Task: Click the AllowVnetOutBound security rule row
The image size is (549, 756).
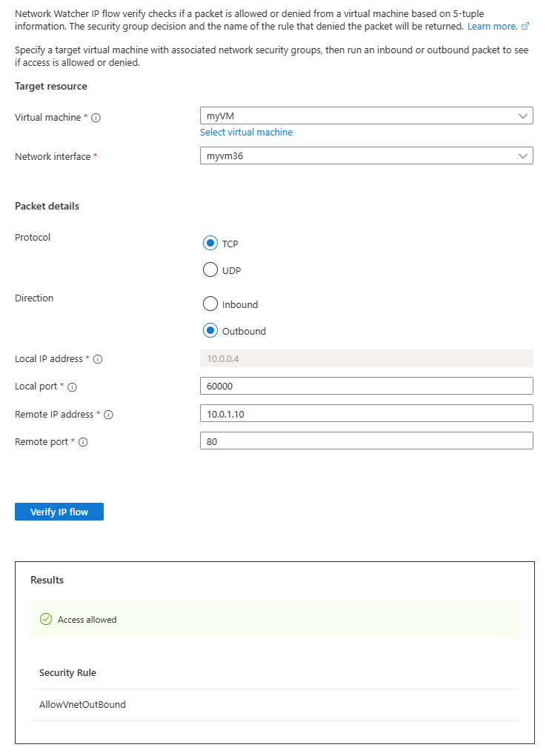Action: [83, 705]
